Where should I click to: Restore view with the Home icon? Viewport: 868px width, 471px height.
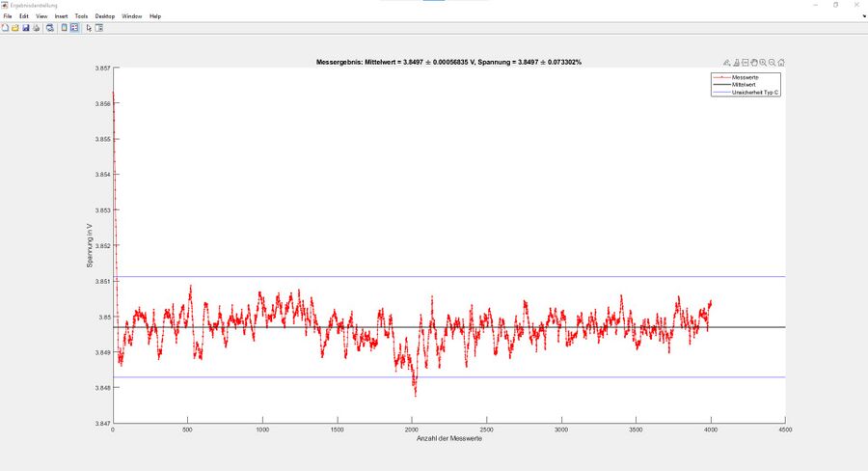tap(781, 62)
